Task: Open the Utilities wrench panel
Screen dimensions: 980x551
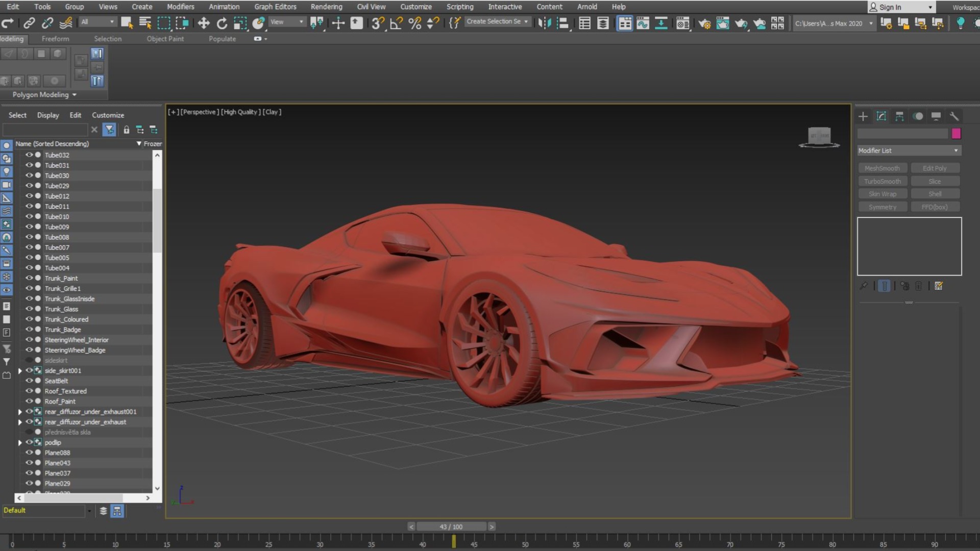Action: coord(954,116)
